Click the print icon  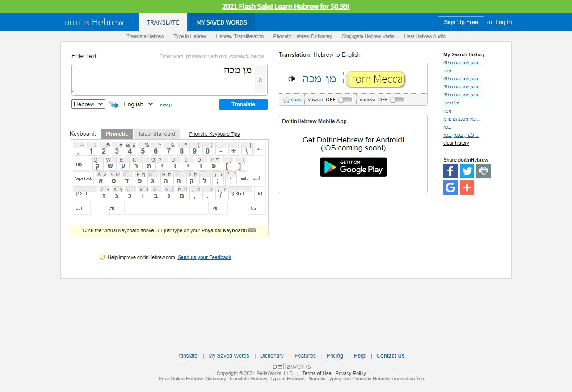pyautogui.click(x=484, y=171)
